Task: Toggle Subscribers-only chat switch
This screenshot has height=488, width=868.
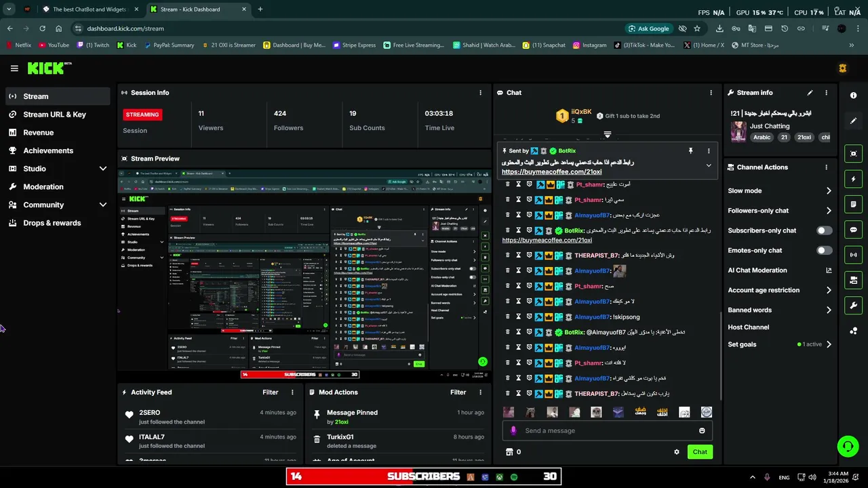Action: (824, 230)
